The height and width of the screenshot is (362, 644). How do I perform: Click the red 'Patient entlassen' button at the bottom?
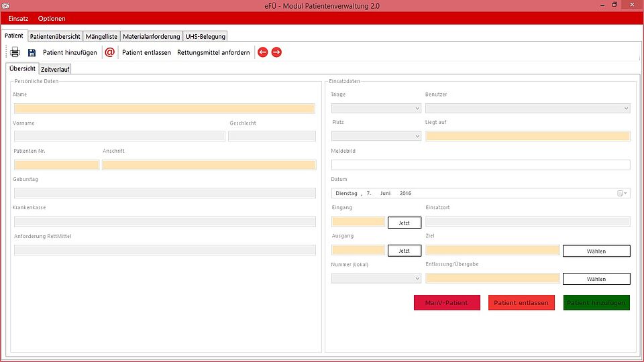coord(521,302)
